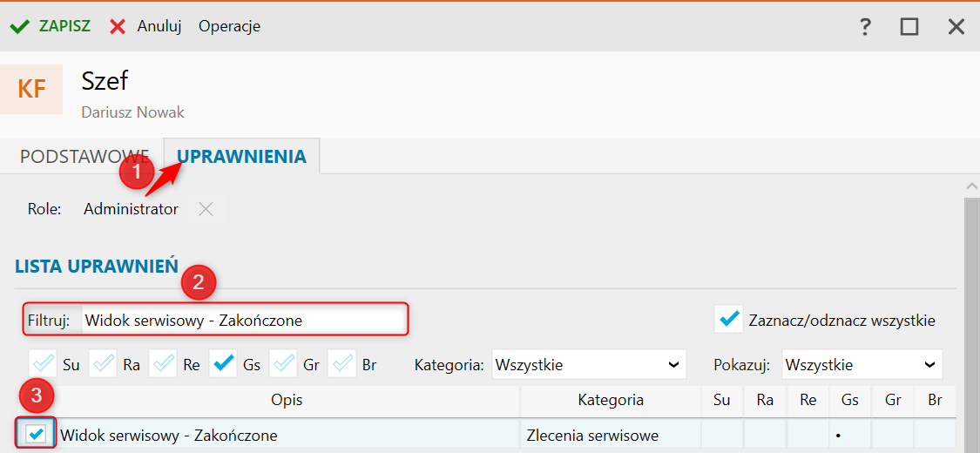The height and width of the screenshot is (453, 980).
Task: Select the UPRAWNIENIA tab
Action: tap(242, 157)
